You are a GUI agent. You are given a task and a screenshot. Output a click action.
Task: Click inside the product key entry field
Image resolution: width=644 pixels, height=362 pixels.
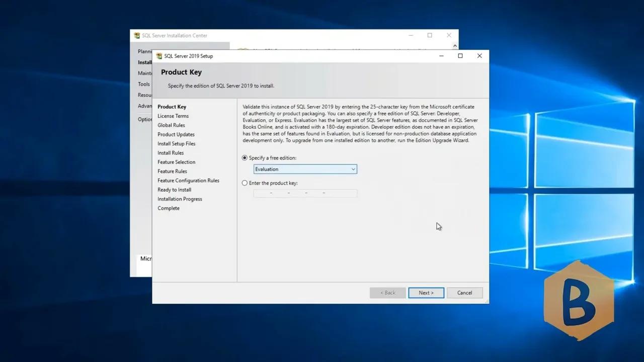click(x=305, y=193)
